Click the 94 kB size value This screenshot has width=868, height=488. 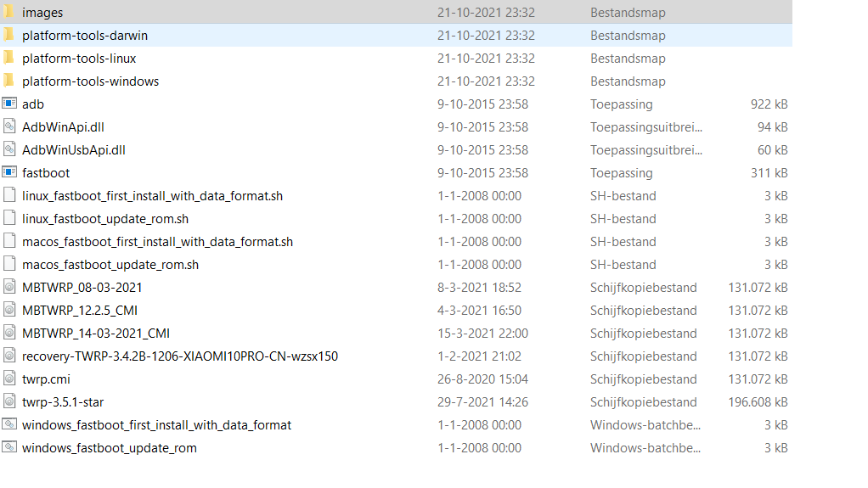(772, 127)
